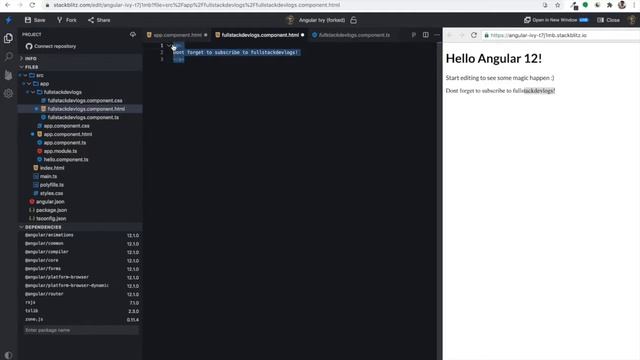This screenshot has width=640, height=360.
Task: Open angular.json file
Action: pyautogui.click(x=50, y=202)
